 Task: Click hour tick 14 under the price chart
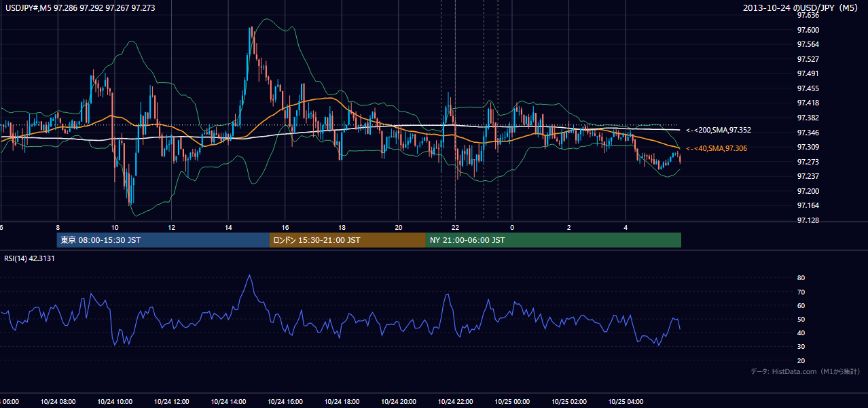click(x=228, y=228)
